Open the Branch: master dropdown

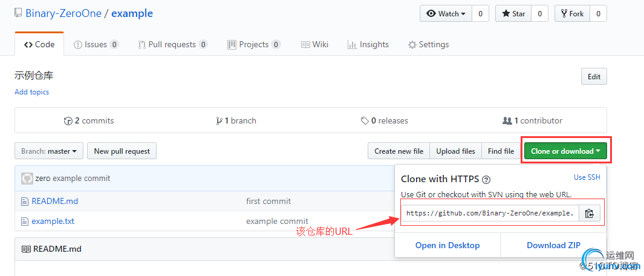(49, 151)
